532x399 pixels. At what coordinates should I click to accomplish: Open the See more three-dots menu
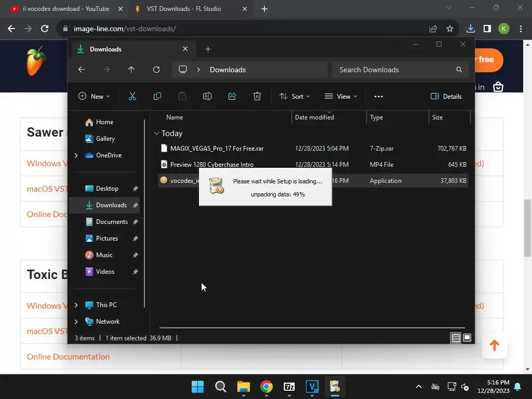click(379, 96)
